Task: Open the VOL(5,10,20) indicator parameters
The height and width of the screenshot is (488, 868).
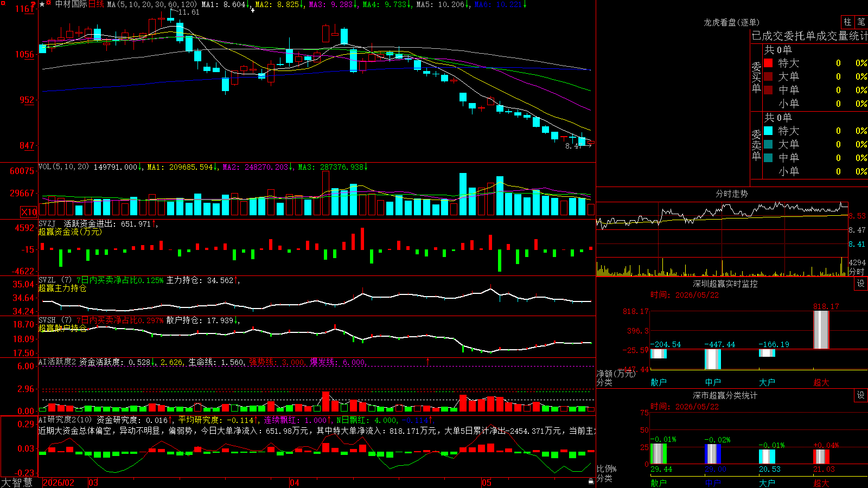Action: point(63,167)
